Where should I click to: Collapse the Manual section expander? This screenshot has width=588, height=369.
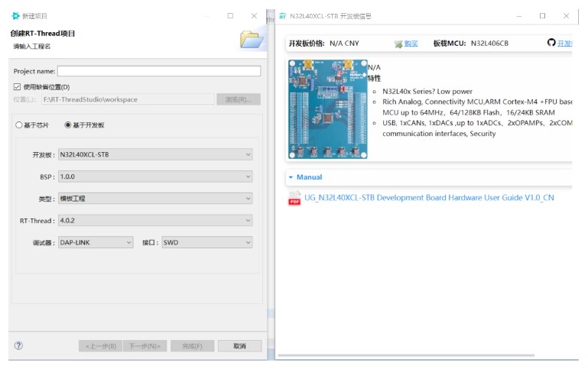(x=291, y=177)
